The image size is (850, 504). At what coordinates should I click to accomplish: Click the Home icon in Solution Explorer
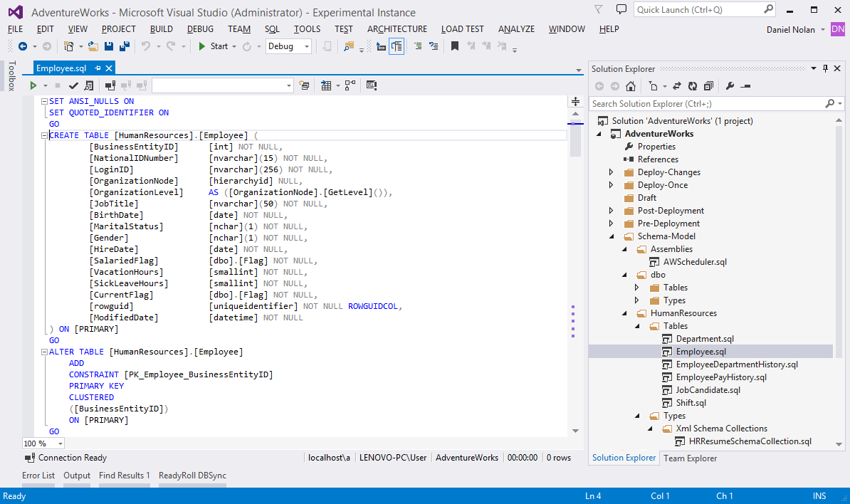pos(630,86)
